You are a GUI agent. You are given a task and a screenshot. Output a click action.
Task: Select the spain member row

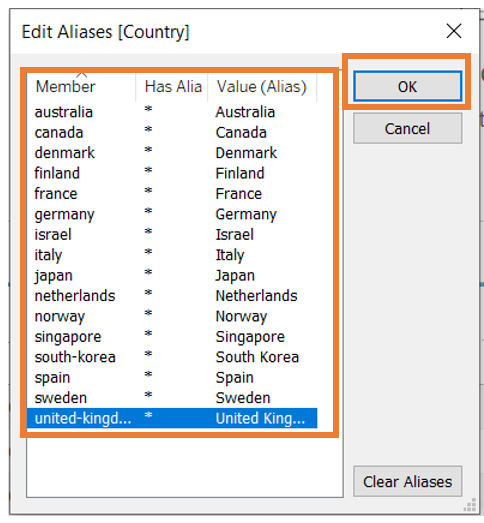click(x=172, y=378)
